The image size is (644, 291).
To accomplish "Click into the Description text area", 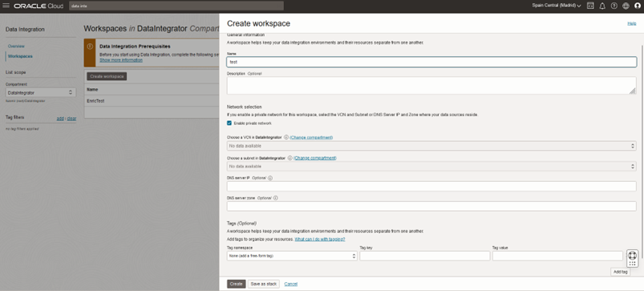I will [x=431, y=85].
